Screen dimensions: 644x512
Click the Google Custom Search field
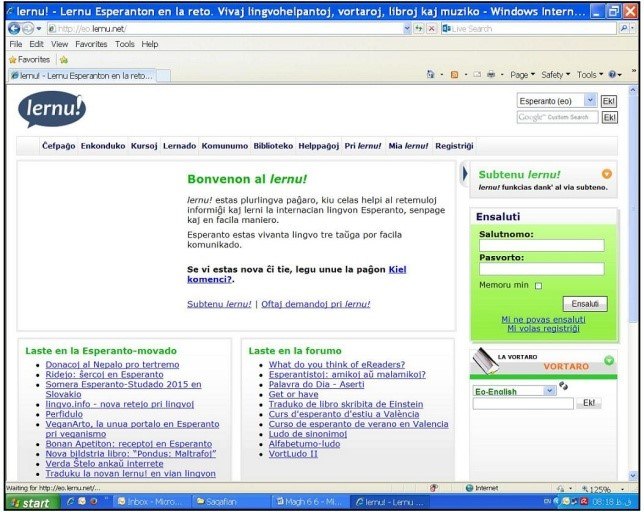557,117
